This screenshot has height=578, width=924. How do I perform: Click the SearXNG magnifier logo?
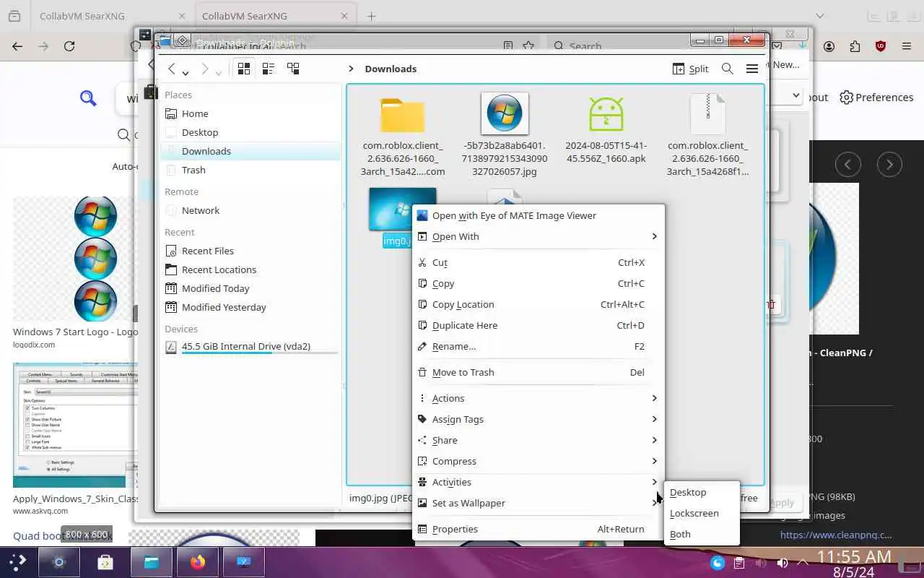tap(88, 98)
